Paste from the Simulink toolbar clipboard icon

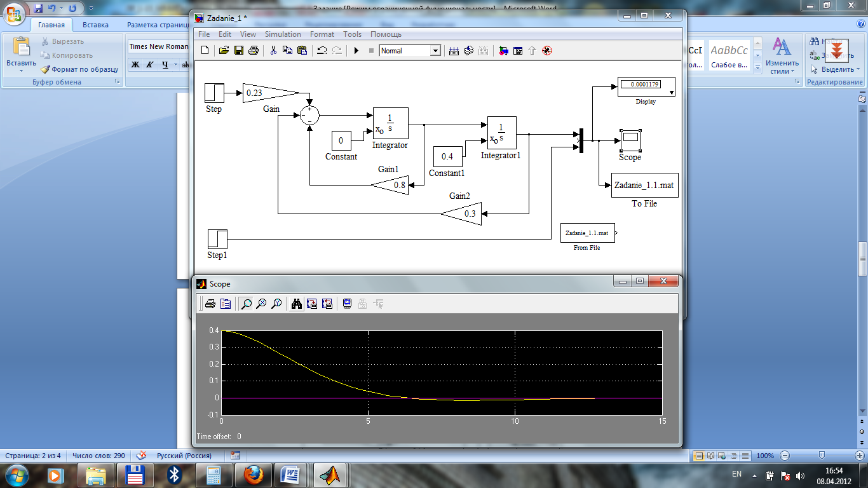(301, 51)
